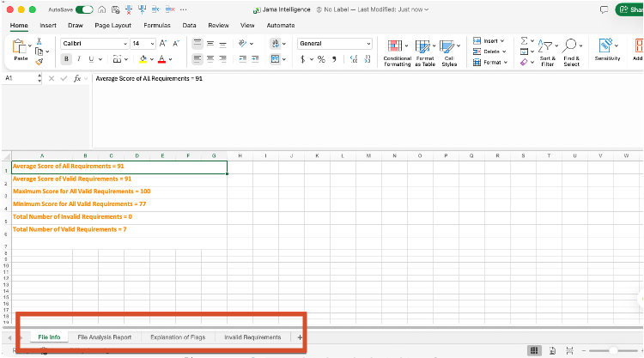Image resolution: width=644 pixels, height=358 pixels.
Task: Click the Share button
Action: (630, 9)
